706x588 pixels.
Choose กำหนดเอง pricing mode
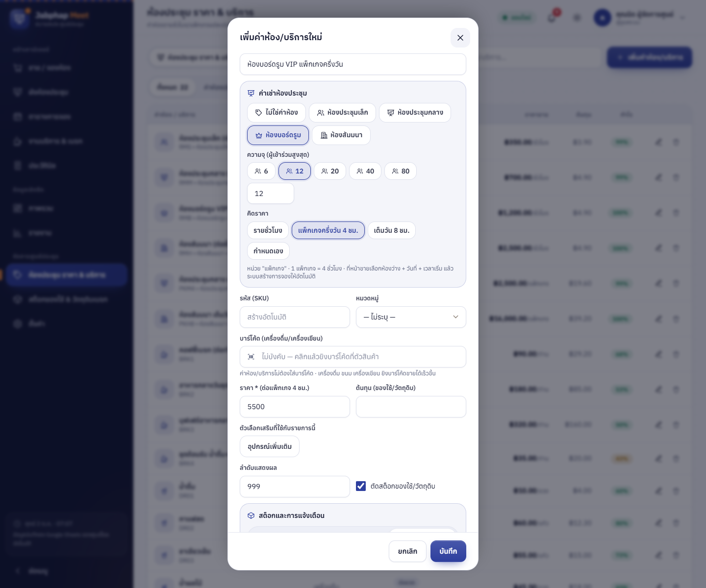pyautogui.click(x=268, y=251)
